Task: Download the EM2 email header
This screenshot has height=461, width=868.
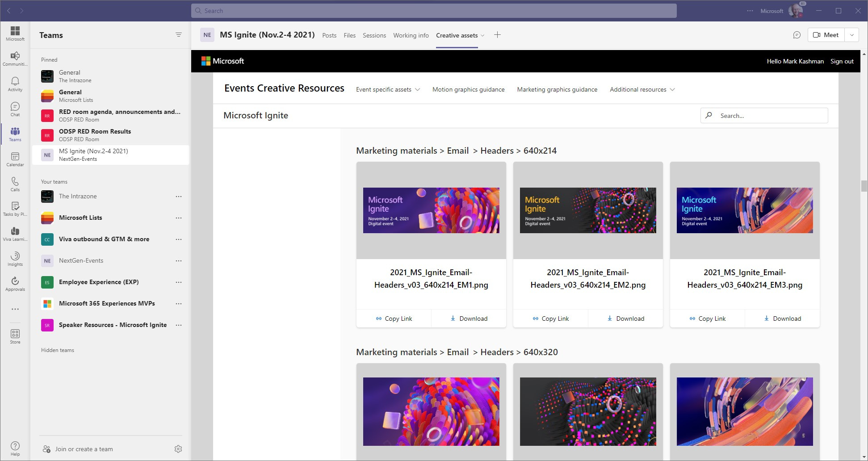Action: [x=625, y=319]
